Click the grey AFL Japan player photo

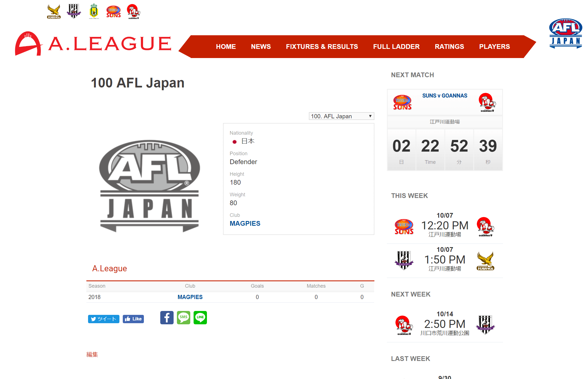[x=149, y=186]
